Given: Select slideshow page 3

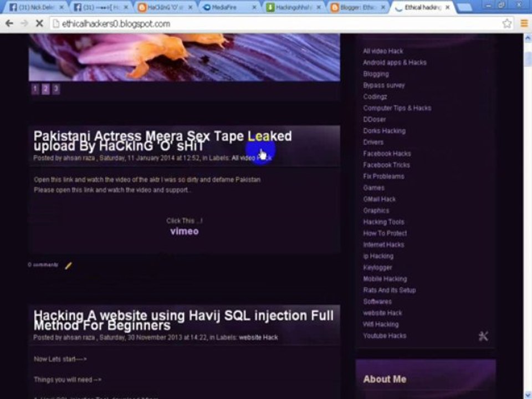Looking at the screenshot, I should point(56,89).
